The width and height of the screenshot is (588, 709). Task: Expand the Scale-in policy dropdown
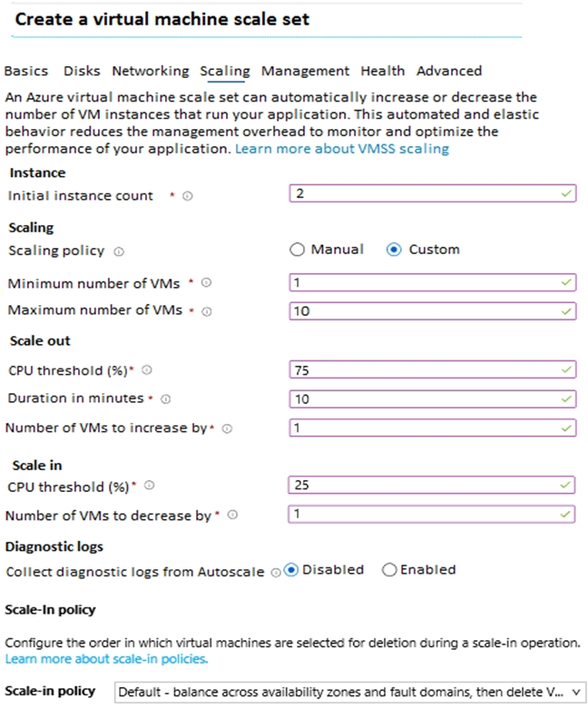tap(350, 693)
